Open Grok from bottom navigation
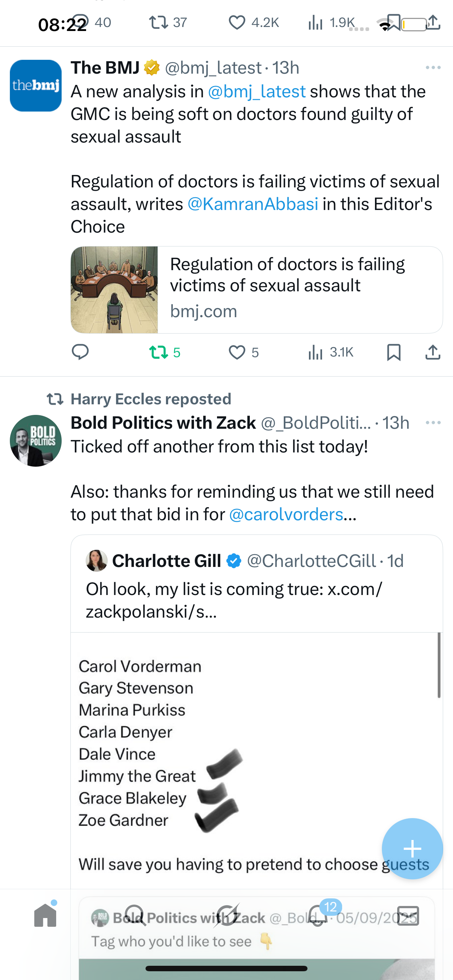 tap(227, 915)
